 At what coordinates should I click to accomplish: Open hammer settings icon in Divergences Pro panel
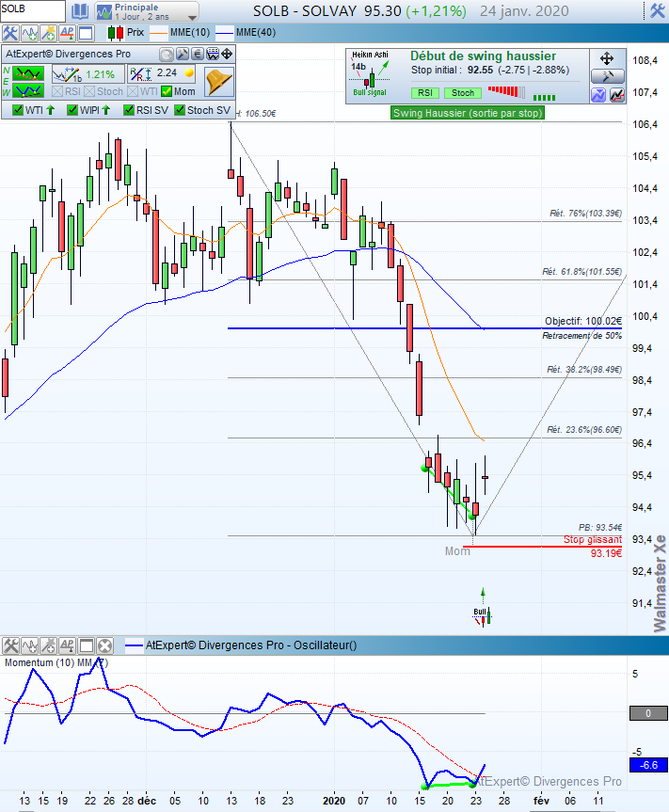pos(183,54)
